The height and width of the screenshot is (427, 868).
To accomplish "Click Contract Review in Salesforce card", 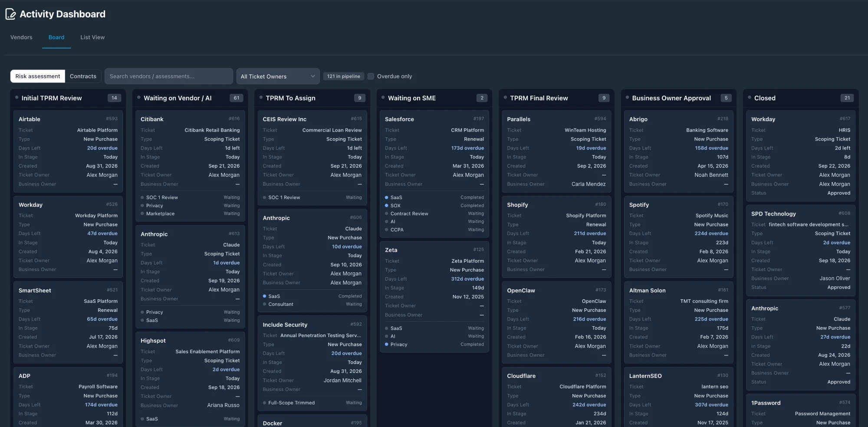I will point(409,214).
